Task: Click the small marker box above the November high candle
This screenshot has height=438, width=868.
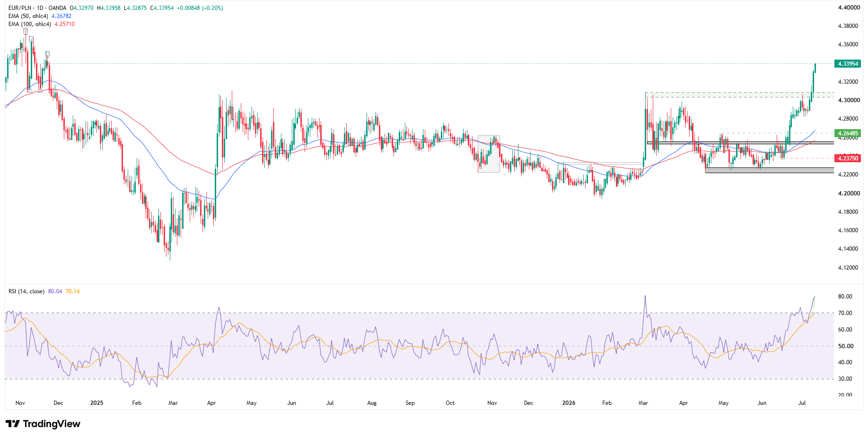Action: pyautogui.click(x=26, y=31)
